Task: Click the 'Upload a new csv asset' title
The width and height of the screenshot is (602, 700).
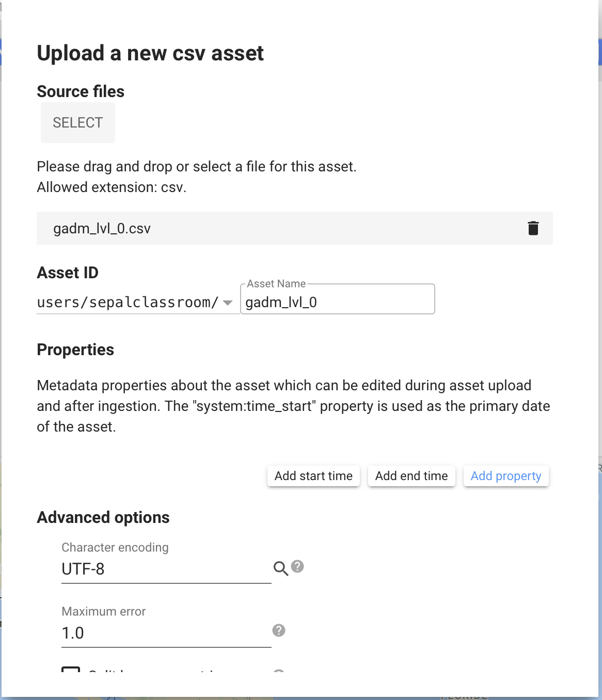Action: (150, 53)
